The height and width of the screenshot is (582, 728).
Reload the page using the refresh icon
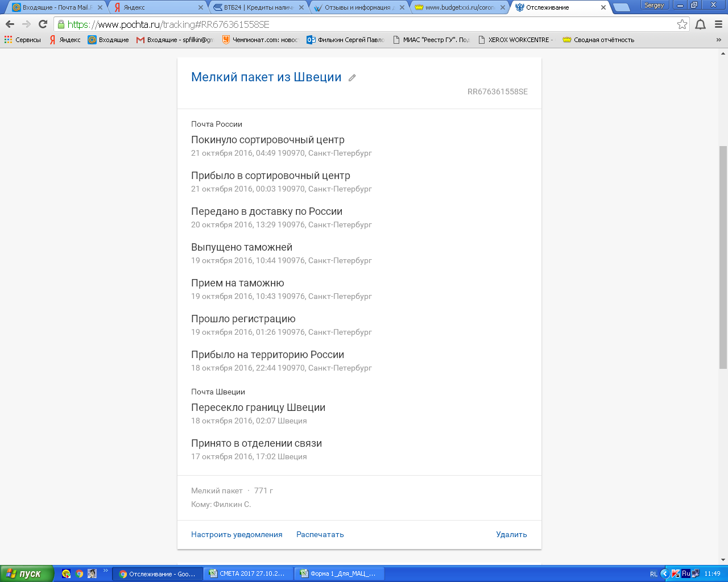pyautogui.click(x=43, y=24)
